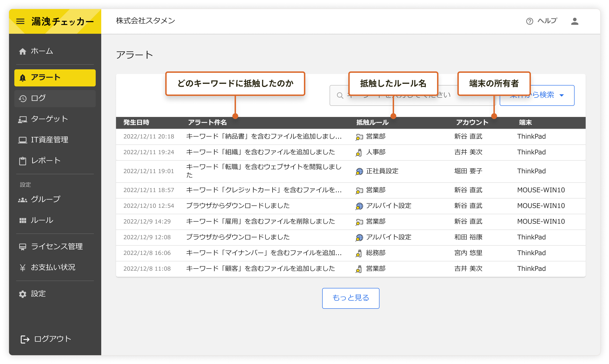Open IT資産管理 menu item
The height and width of the screenshot is (364, 609).
tap(55, 140)
